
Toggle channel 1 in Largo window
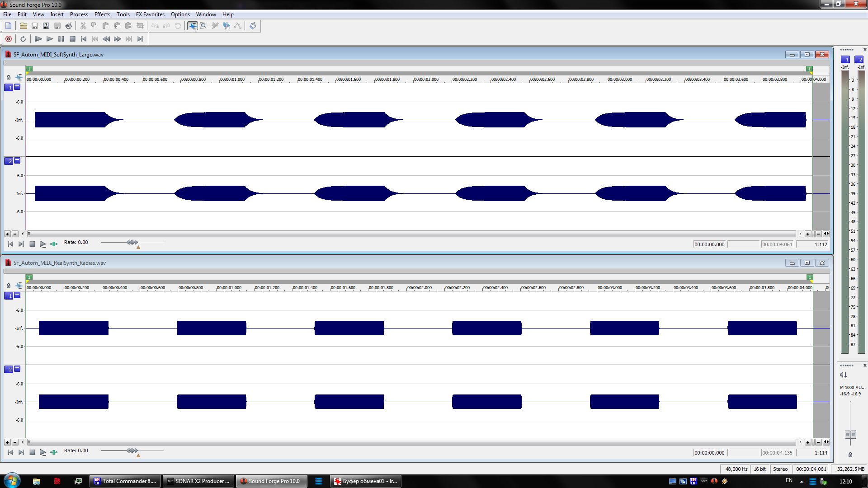(9, 88)
